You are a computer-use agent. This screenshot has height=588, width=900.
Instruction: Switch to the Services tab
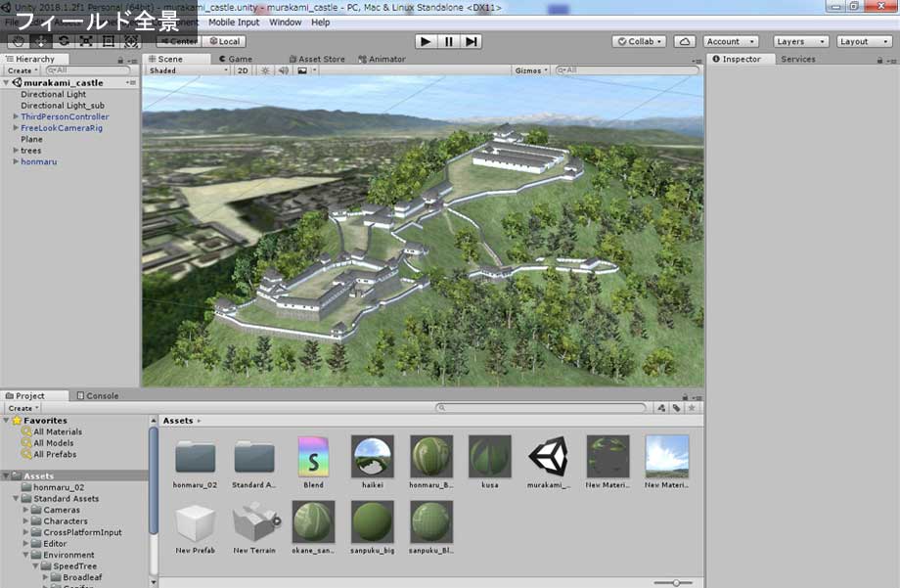pos(798,59)
